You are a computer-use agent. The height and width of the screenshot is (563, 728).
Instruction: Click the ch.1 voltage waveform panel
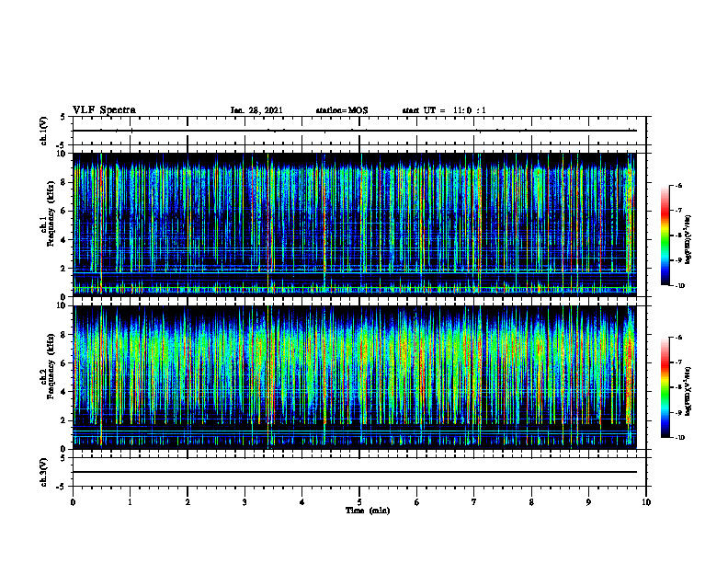359,131
